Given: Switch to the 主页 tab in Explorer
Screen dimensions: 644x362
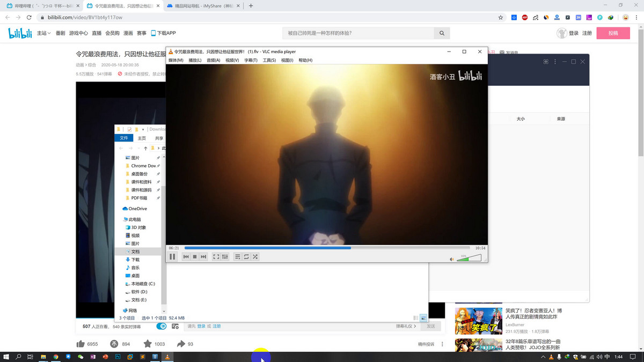Looking at the screenshot, I should tap(142, 138).
